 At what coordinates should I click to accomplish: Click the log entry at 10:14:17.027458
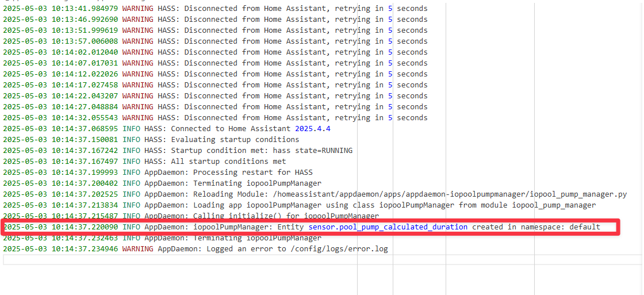(x=215, y=85)
